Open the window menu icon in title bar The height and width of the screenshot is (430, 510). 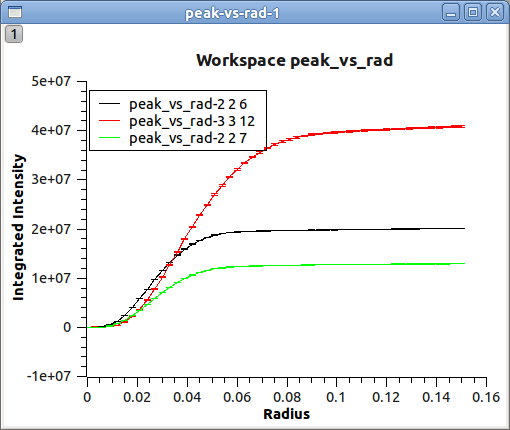[x=15, y=12]
